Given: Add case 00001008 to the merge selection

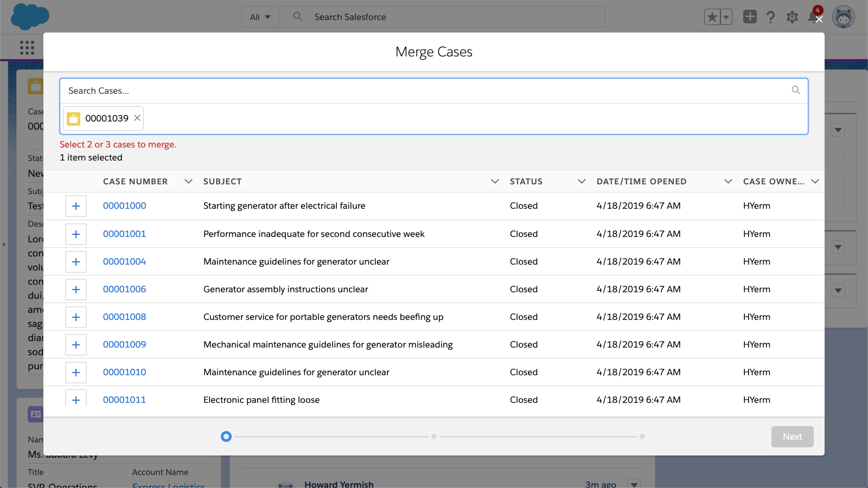Looking at the screenshot, I should pyautogui.click(x=76, y=317).
